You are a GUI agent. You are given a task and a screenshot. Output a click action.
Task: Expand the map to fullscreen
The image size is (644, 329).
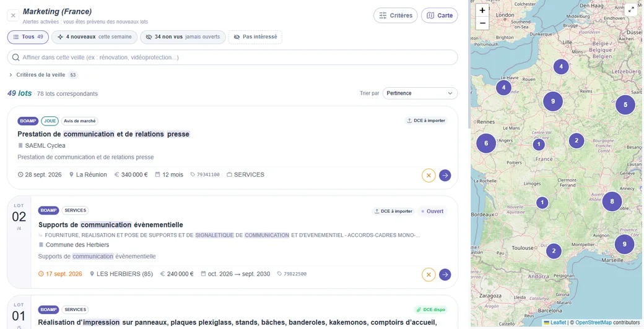(x=631, y=11)
